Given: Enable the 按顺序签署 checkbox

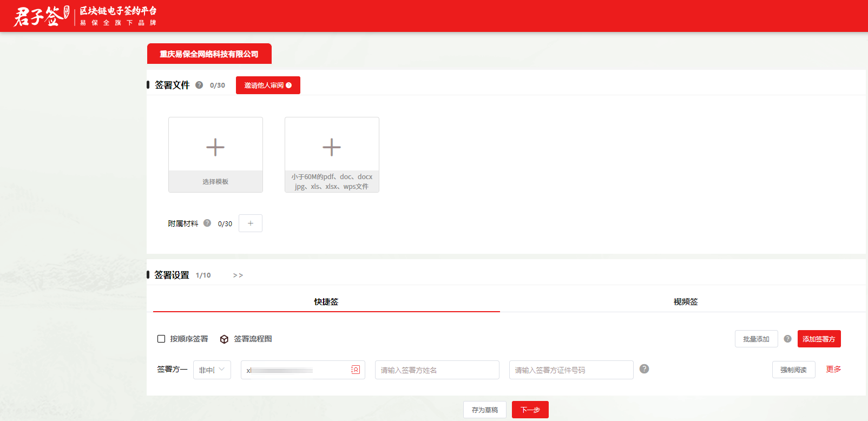Looking at the screenshot, I should [x=161, y=339].
